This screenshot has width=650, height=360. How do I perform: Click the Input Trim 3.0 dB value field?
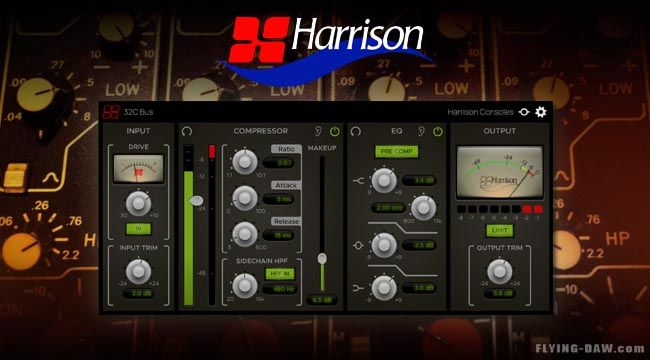[138, 294]
